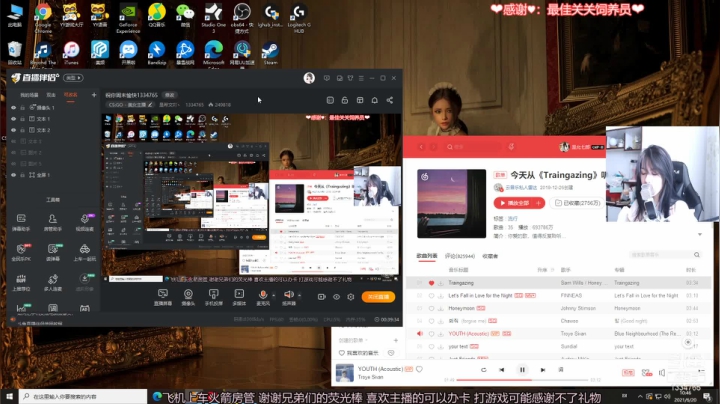Click the notification bell in the stream header

click(x=375, y=100)
